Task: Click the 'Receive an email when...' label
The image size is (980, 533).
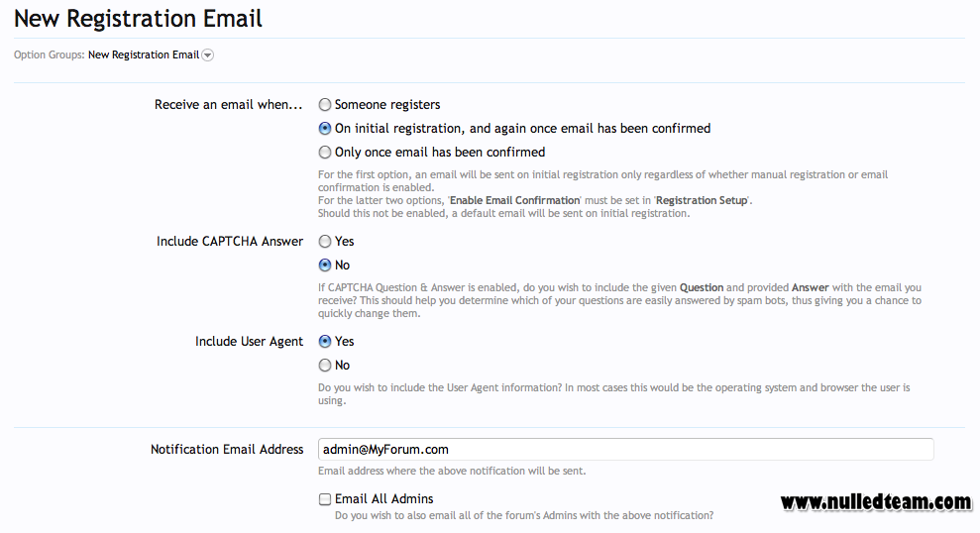Action: click(x=228, y=104)
